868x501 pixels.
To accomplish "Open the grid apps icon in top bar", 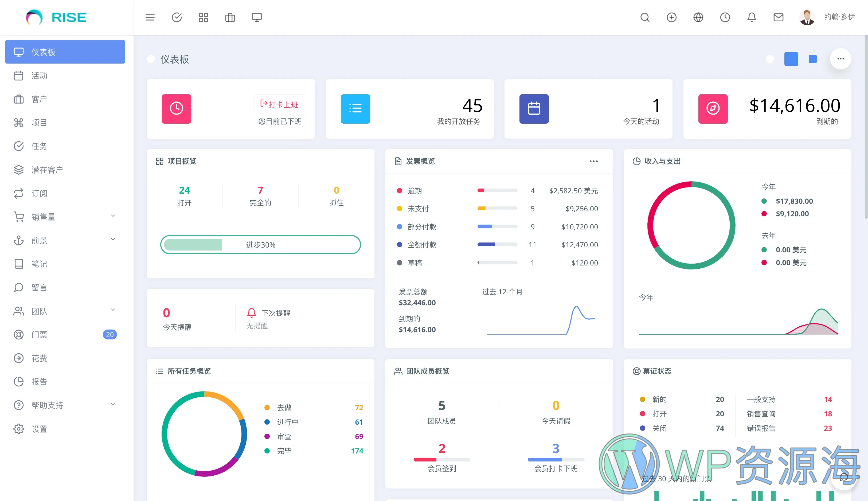I will (x=203, y=17).
